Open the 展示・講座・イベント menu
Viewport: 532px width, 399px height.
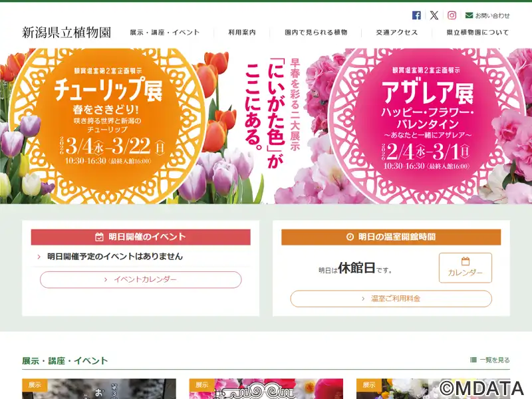[164, 33]
